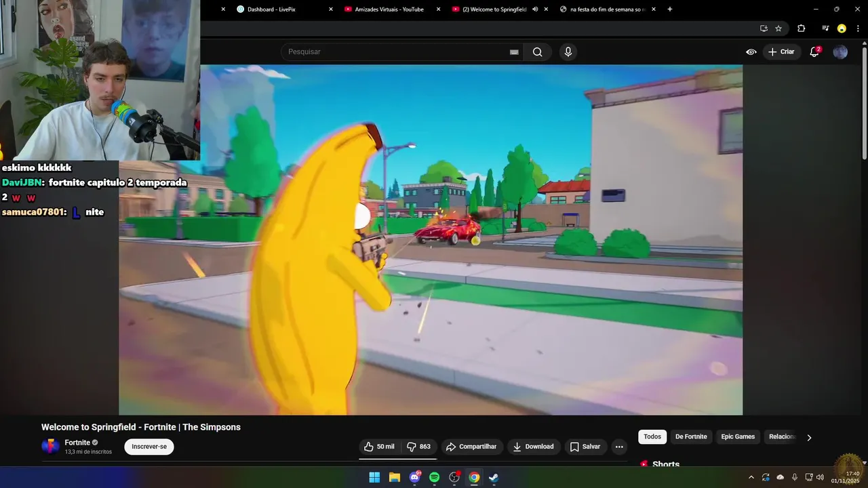The height and width of the screenshot is (488, 868).
Task: Open the Windows Start menu
Action: [374, 477]
